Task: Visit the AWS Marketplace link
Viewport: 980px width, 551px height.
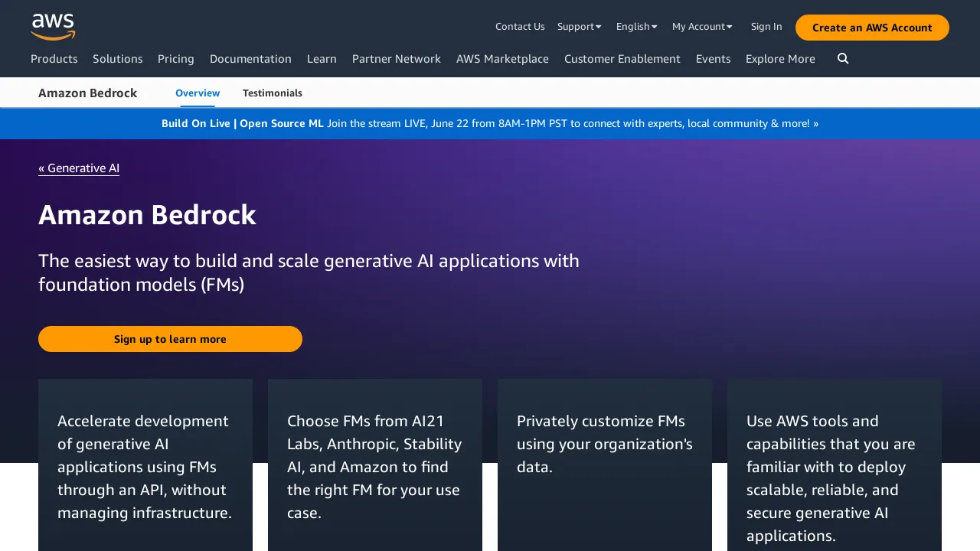Action: pos(502,59)
